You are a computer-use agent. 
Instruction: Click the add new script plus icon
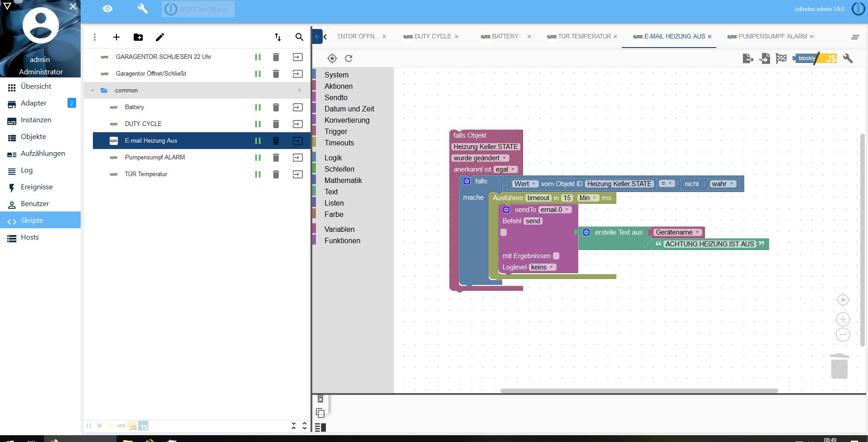click(116, 37)
